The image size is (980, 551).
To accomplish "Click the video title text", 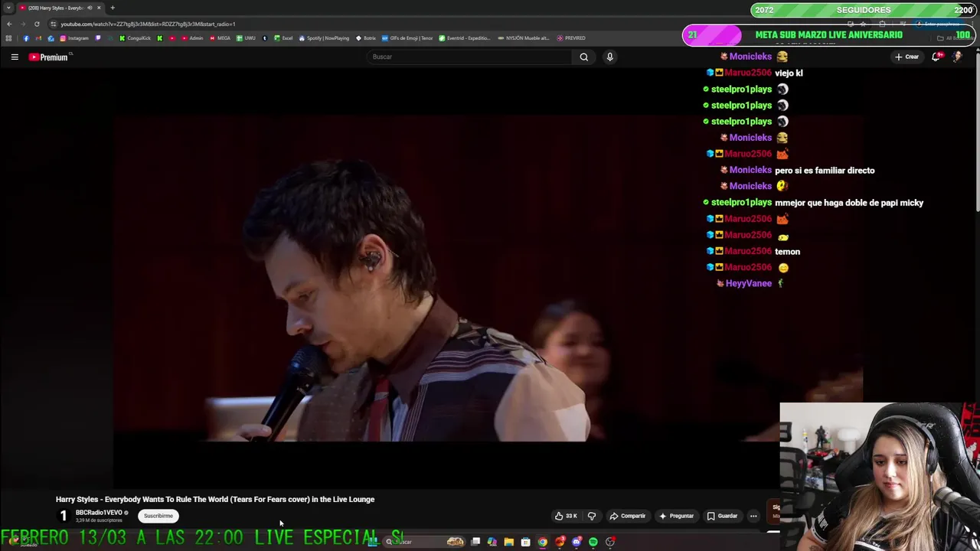I will pos(215,499).
